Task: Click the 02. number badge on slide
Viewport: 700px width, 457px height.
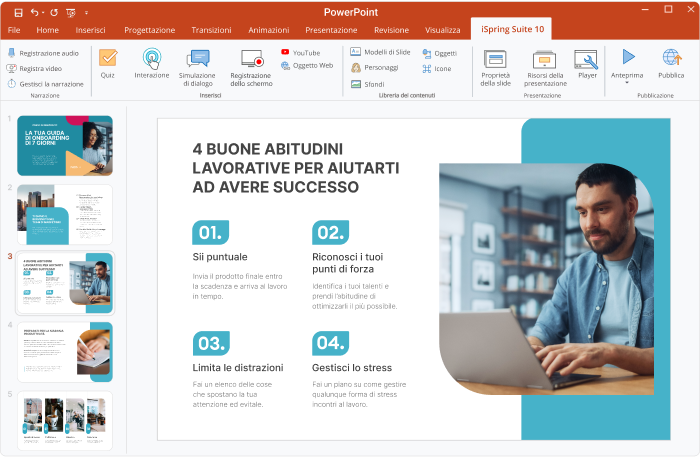Action: pos(330,233)
